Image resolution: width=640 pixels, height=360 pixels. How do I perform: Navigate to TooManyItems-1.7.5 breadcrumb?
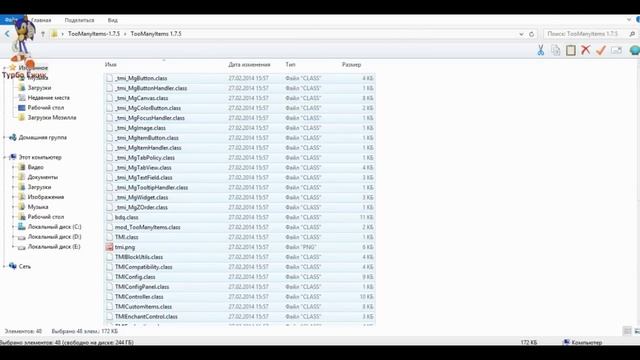click(94, 34)
